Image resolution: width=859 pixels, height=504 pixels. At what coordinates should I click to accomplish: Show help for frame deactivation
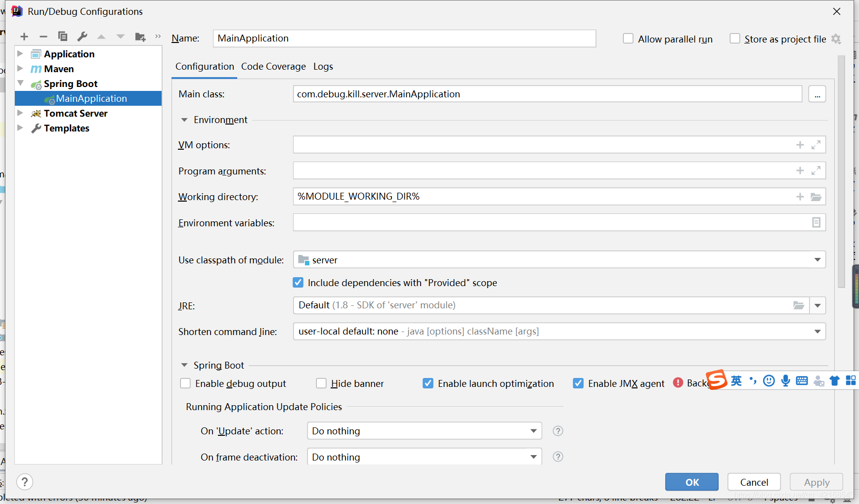coord(558,457)
